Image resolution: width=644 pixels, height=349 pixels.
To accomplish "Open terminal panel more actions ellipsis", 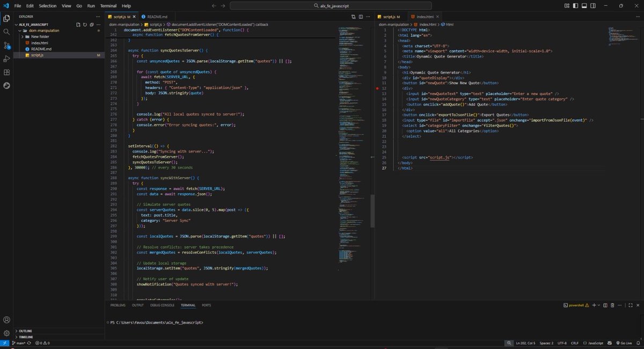I will coord(620,305).
